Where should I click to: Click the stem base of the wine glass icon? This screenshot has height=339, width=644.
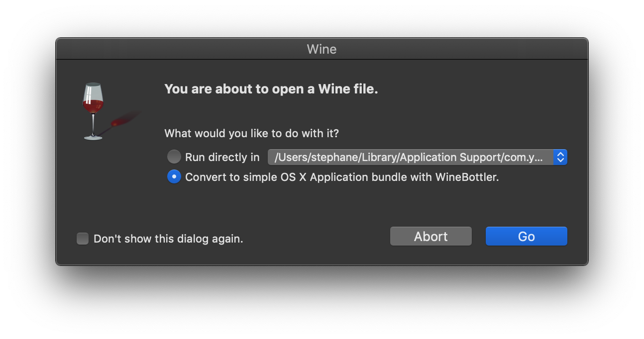coord(93,137)
